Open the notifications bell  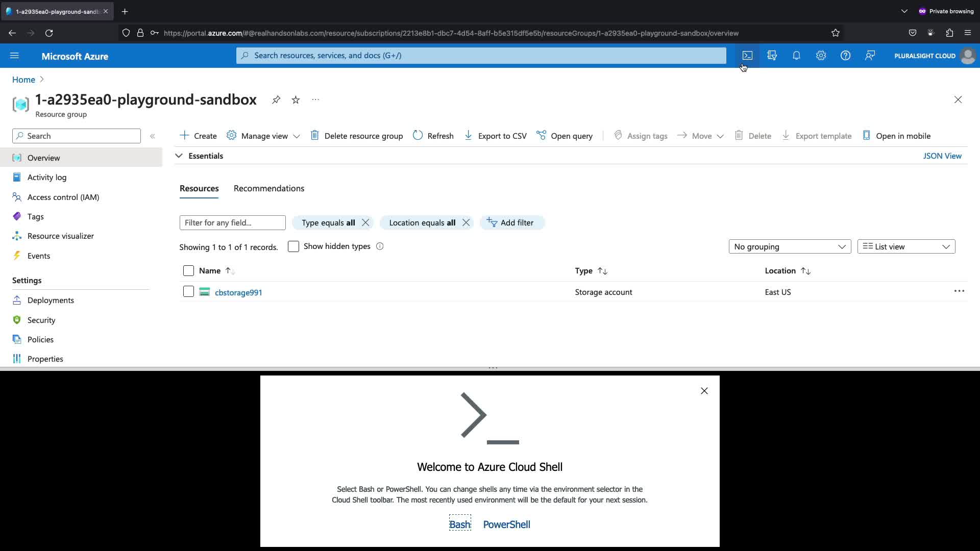pyautogui.click(x=796, y=56)
